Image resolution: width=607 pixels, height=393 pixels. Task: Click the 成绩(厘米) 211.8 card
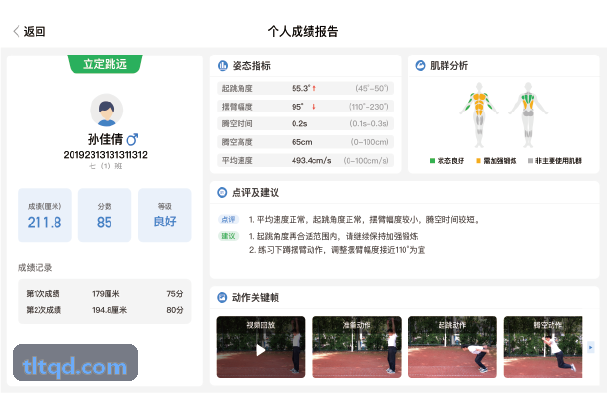pyautogui.click(x=45, y=215)
